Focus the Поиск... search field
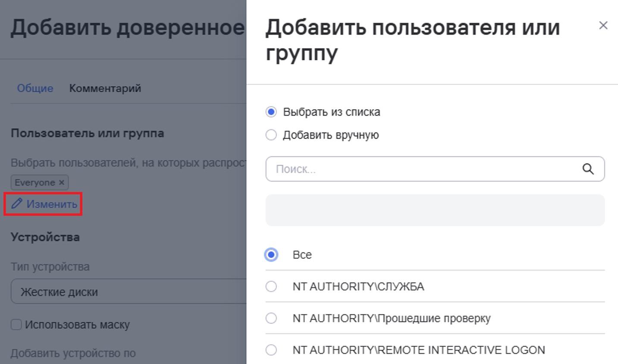The height and width of the screenshot is (364, 618). point(435,169)
